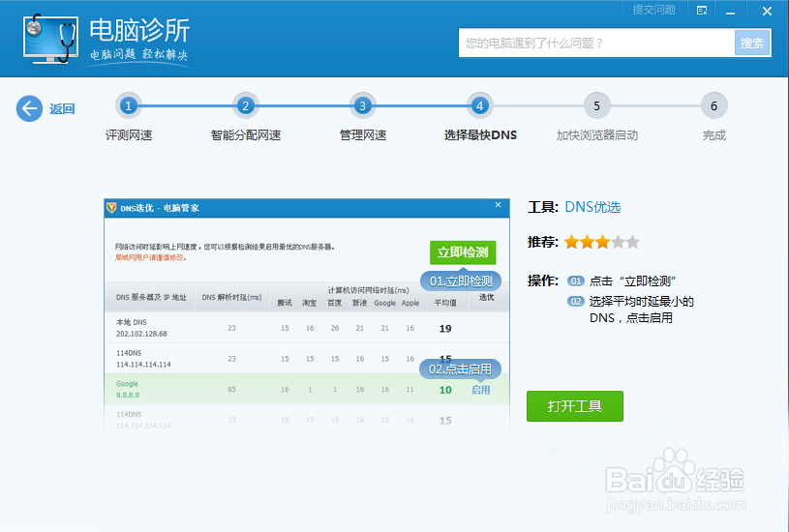This screenshot has width=789, height=532.
Task: Click operation step 01 badge
Action: point(576,281)
